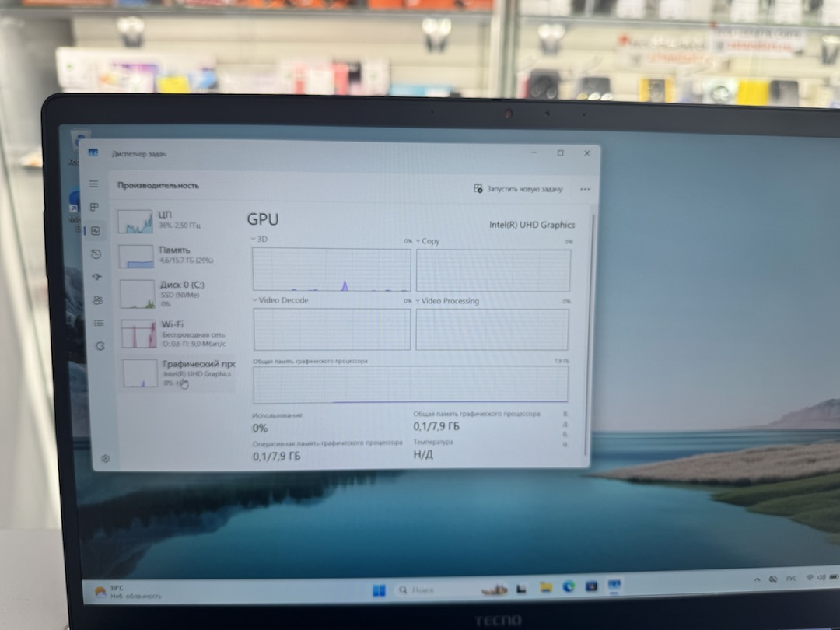Screen dimensions: 840x630
Task: Open Task Manager settings gear
Action: [x=106, y=459]
